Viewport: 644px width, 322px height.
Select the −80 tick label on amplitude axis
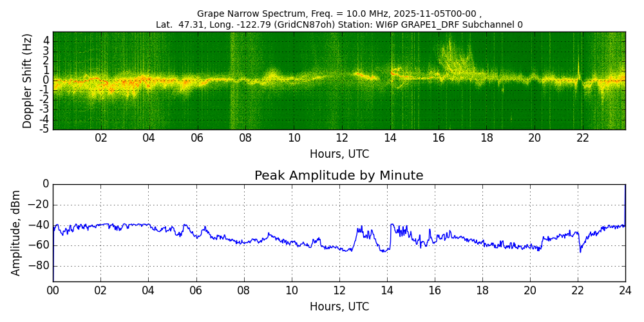[x=40, y=266]
